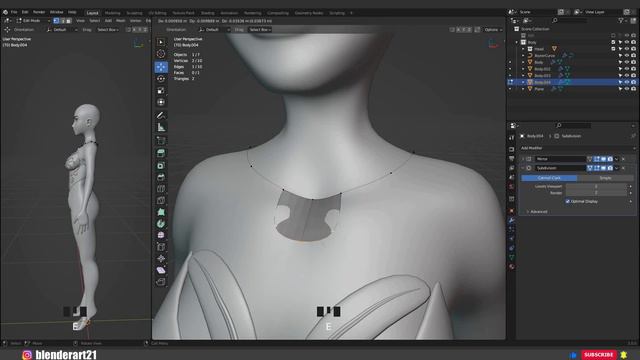Select the Measure tool
The width and height of the screenshot is (640, 360).
click(161, 127)
